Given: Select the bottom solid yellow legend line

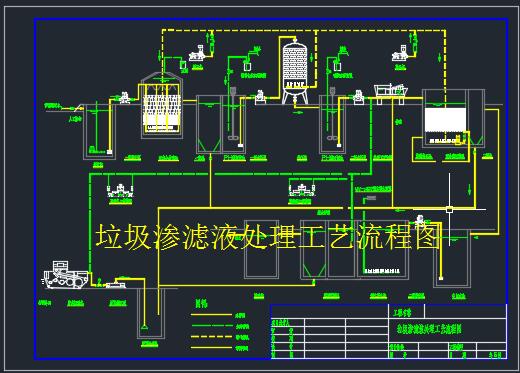Looking at the screenshot, I should pos(211,348).
